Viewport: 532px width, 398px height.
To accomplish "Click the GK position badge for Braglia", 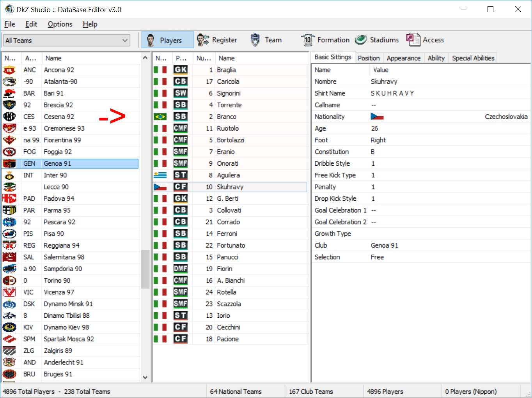I will [x=181, y=70].
